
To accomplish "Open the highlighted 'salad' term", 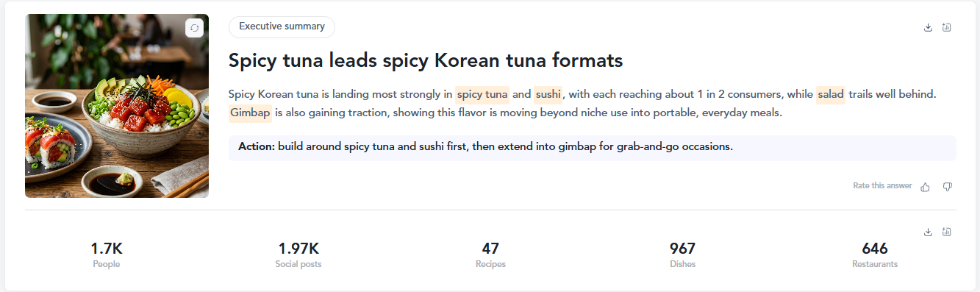I will (831, 95).
